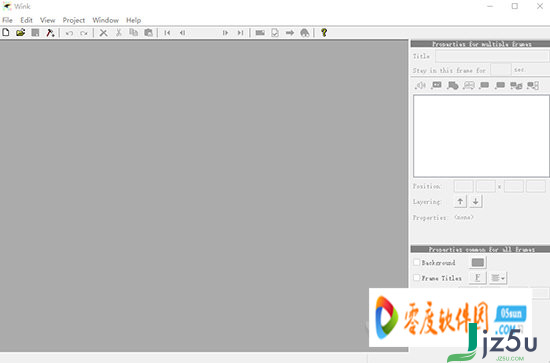550x363 pixels.
Task: Add an image with the picture-frame icon
Action: (x=469, y=85)
